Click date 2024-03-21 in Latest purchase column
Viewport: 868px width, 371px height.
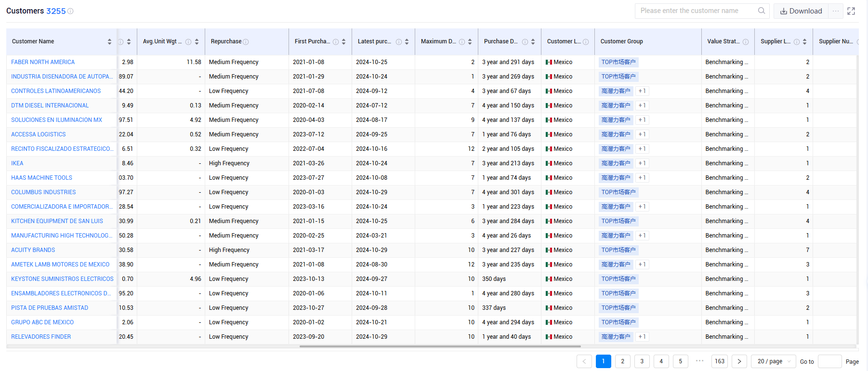pos(371,236)
